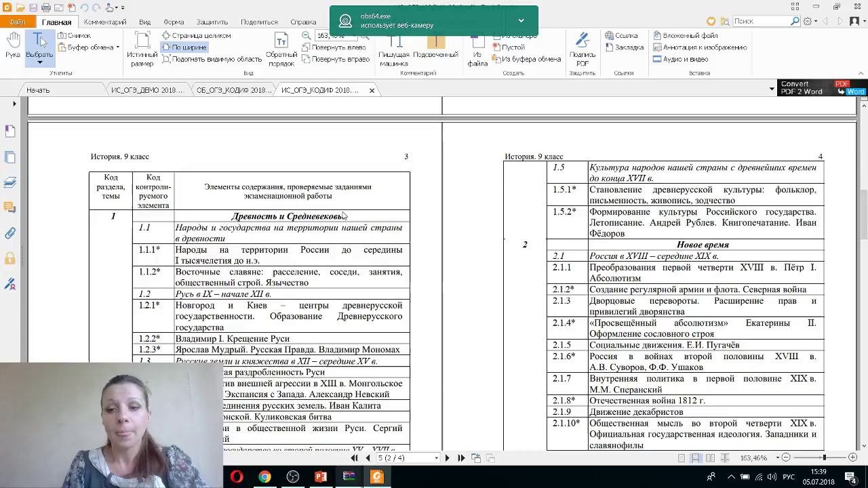Click the Закладка bookmark icon in ribbon
Image resolution: width=868 pixels, height=488 pixels.
pos(623,47)
